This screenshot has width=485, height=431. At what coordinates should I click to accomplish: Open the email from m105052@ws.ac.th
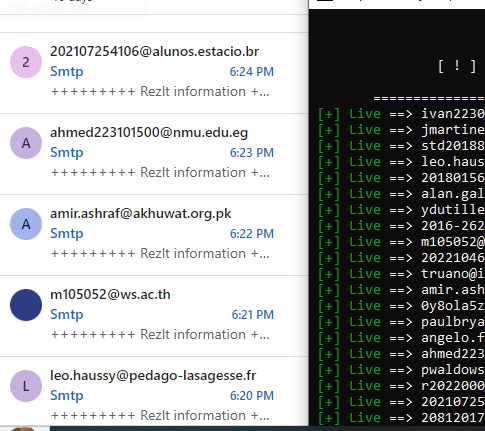click(154, 316)
